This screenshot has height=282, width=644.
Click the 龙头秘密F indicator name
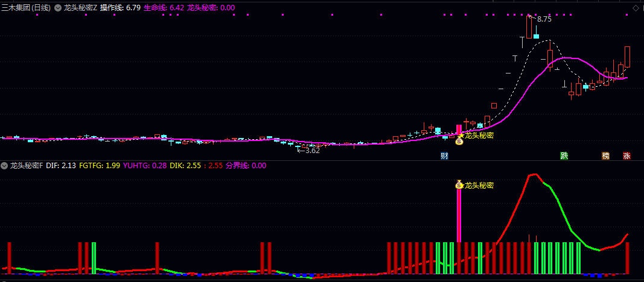[x=27, y=166]
